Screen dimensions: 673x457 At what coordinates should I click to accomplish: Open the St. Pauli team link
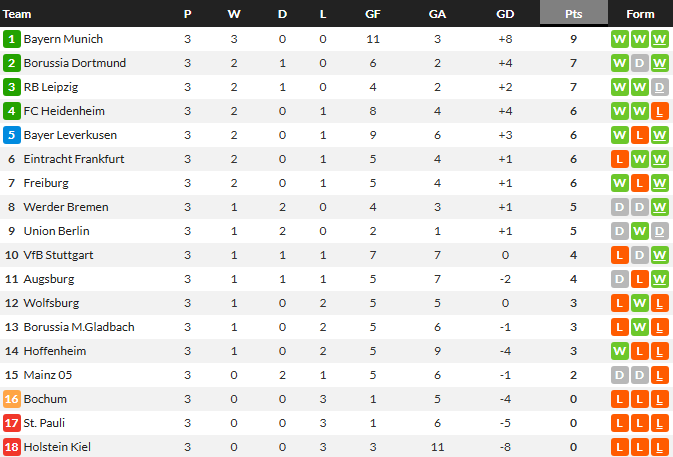tap(44, 423)
